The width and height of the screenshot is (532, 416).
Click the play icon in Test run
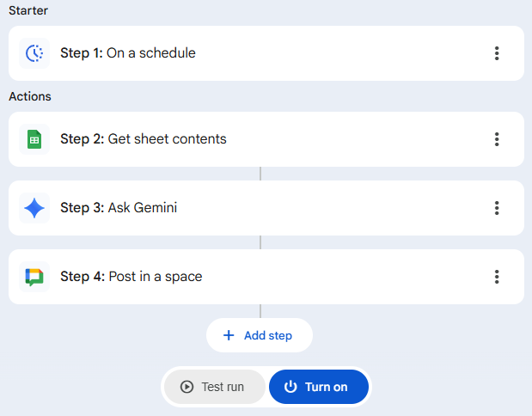click(187, 387)
